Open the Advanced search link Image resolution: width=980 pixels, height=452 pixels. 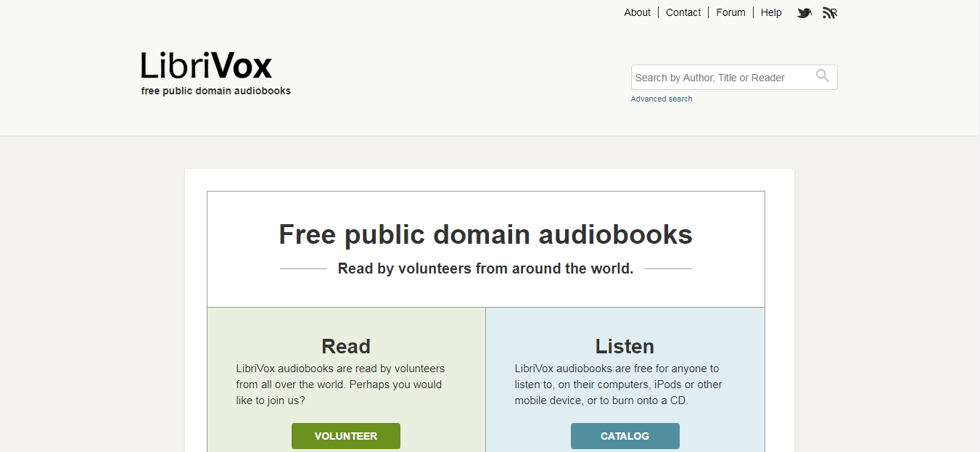662,99
